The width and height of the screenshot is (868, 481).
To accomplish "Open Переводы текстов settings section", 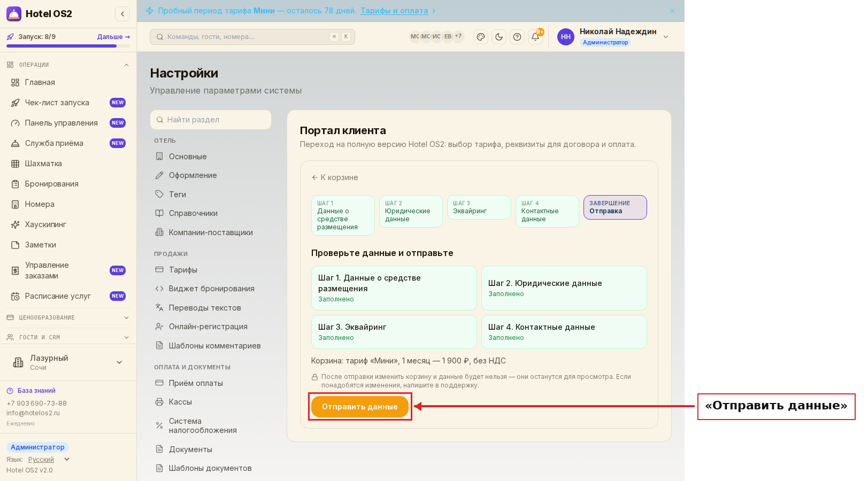I will click(211, 308).
